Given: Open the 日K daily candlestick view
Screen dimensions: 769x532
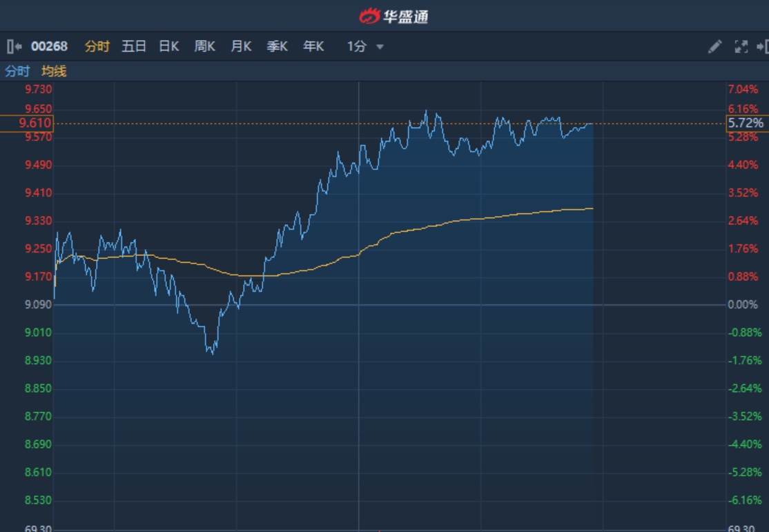Looking at the screenshot, I should pyautogui.click(x=169, y=46).
